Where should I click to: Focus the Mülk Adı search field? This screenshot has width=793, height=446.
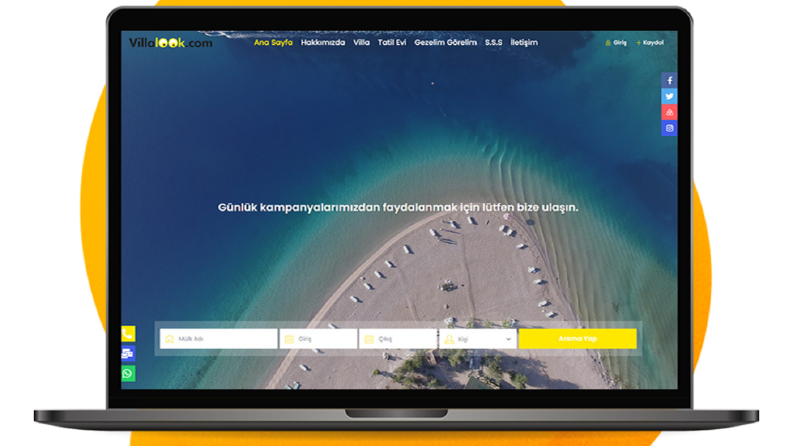[x=218, y=339]
